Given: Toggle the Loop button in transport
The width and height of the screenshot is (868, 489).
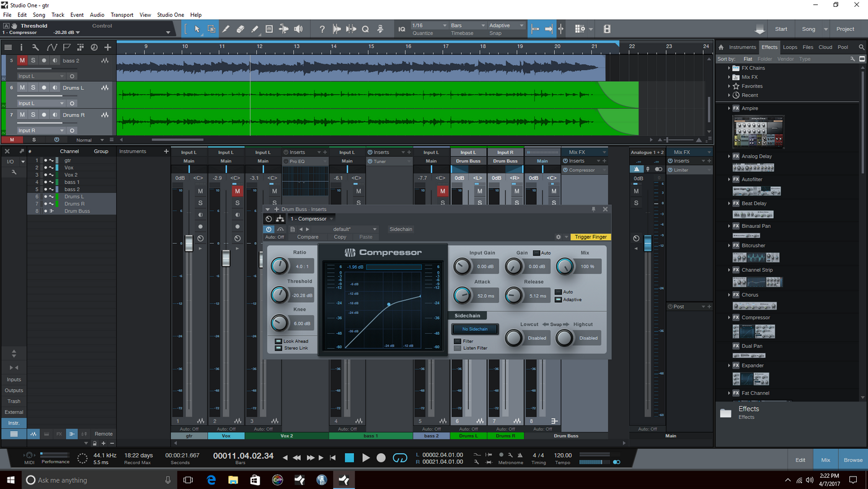Looking at the screenshot, I should point(400,458).
